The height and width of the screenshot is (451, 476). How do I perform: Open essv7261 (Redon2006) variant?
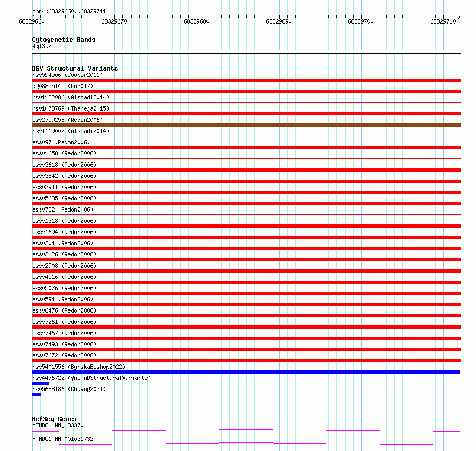[64, 322]
